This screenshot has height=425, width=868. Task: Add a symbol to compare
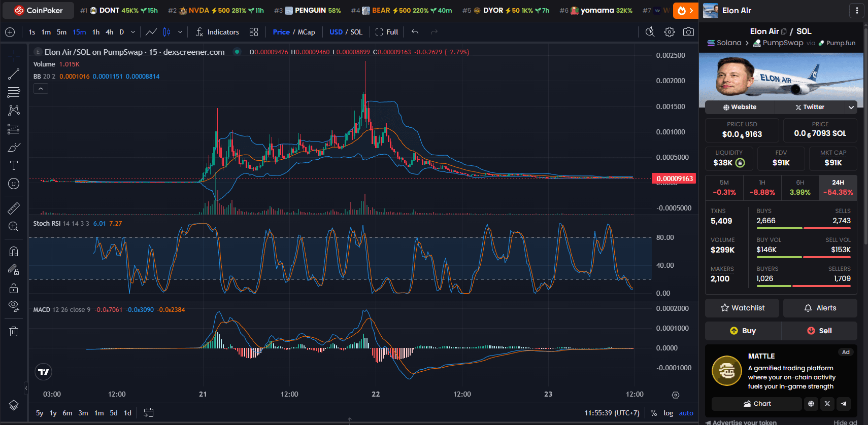(10, 32)
